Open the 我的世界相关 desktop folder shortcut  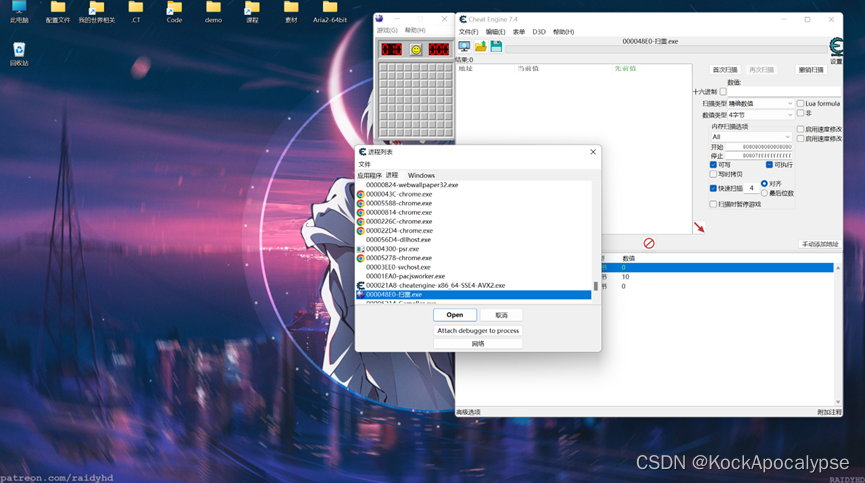(x=97, y=12)
